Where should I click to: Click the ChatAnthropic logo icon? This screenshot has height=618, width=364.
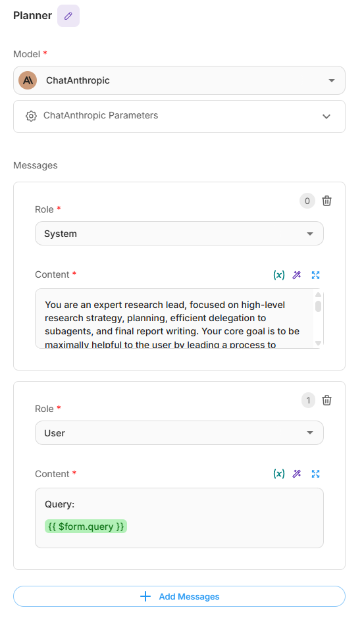[28, 80]
